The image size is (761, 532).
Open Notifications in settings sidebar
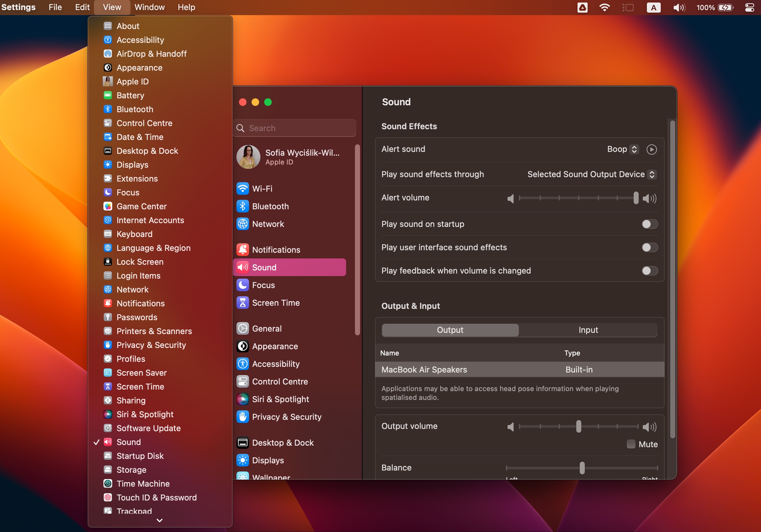pos(276,250)
